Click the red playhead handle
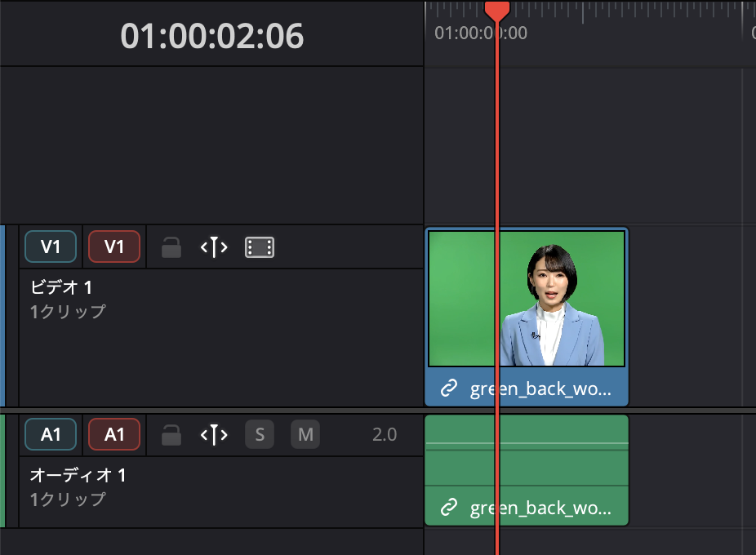Screen dimensions: 756x555 [497, 11]
